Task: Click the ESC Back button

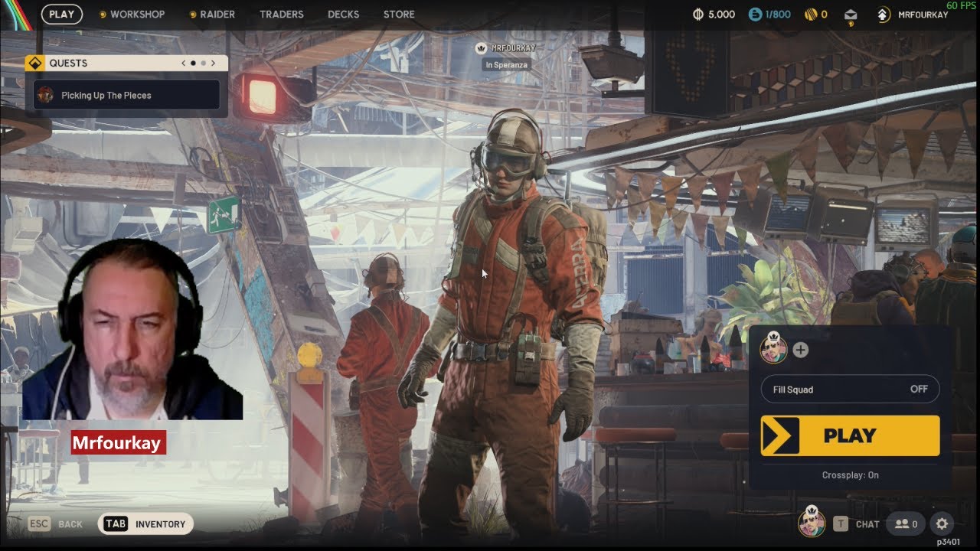Action: 55,524
